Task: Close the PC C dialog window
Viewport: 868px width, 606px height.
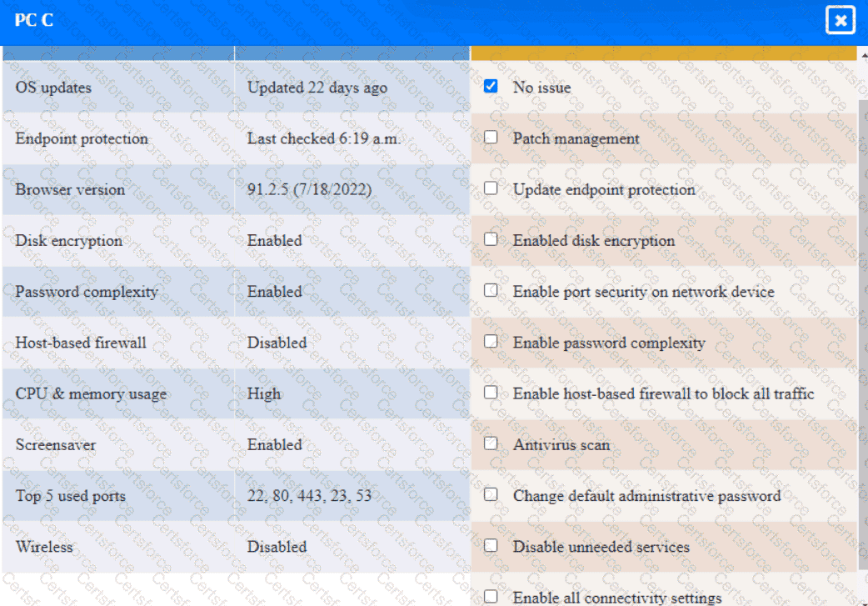Action: 841,21
